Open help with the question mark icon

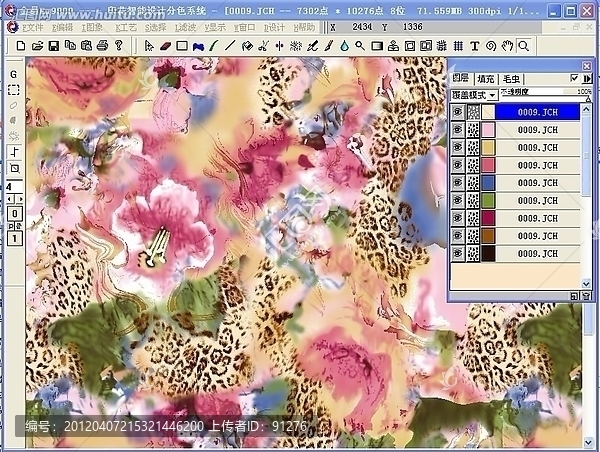[x=119, y=46]
